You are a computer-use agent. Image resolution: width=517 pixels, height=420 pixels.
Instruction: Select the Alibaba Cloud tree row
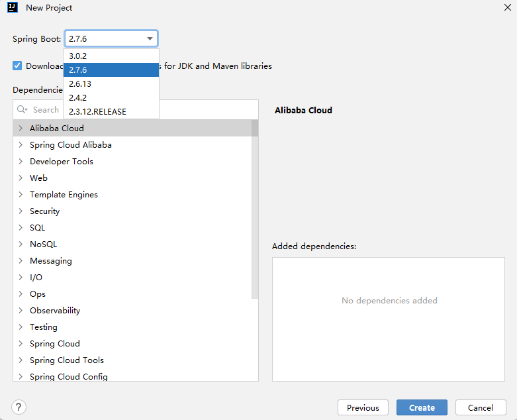click(132, 128)
